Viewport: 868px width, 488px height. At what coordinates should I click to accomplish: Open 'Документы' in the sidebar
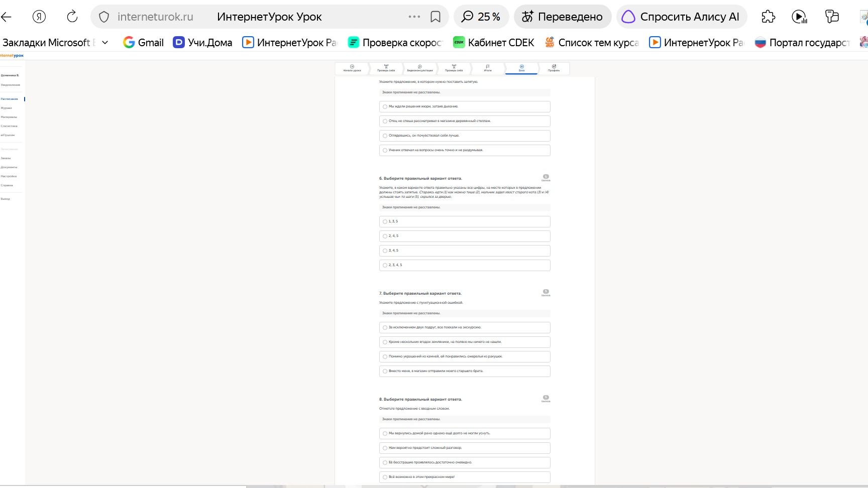tap(9, 167)
